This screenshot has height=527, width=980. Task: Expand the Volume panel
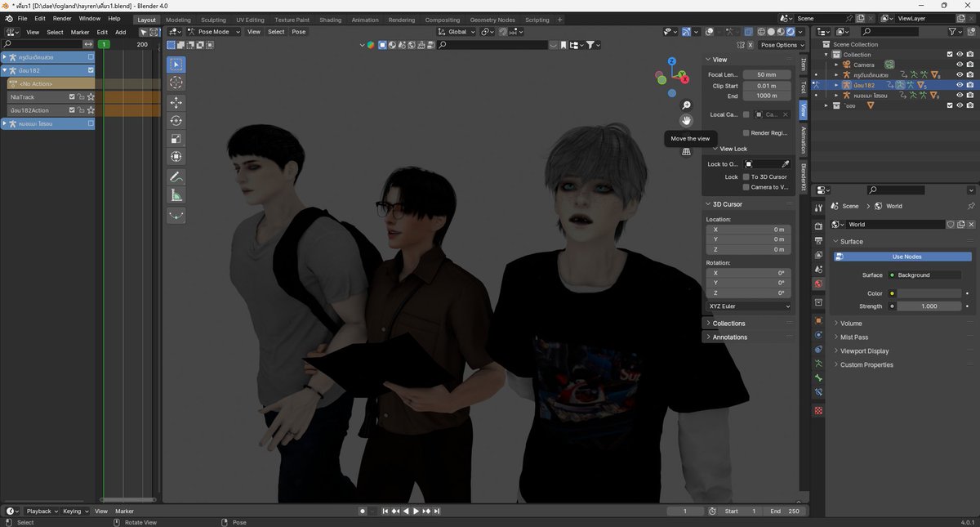tap(850, 324)
